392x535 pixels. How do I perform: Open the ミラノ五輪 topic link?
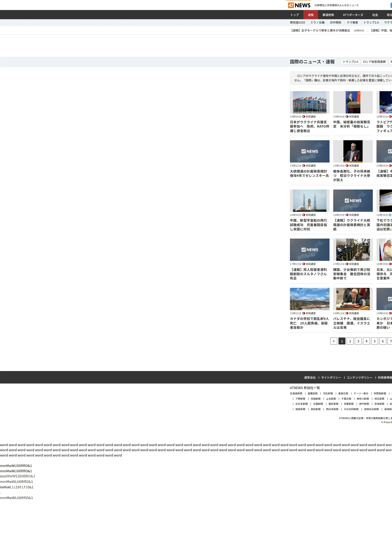click(x=317, y=22)
